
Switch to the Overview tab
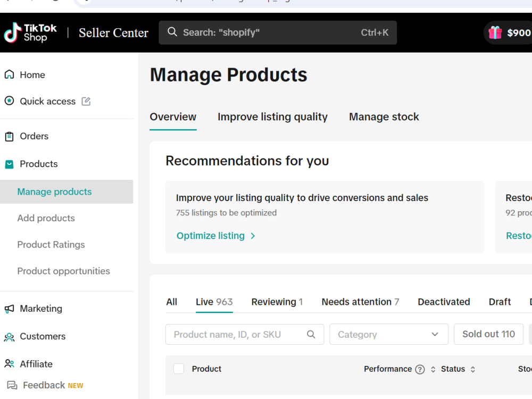click(x=173, y=117)
